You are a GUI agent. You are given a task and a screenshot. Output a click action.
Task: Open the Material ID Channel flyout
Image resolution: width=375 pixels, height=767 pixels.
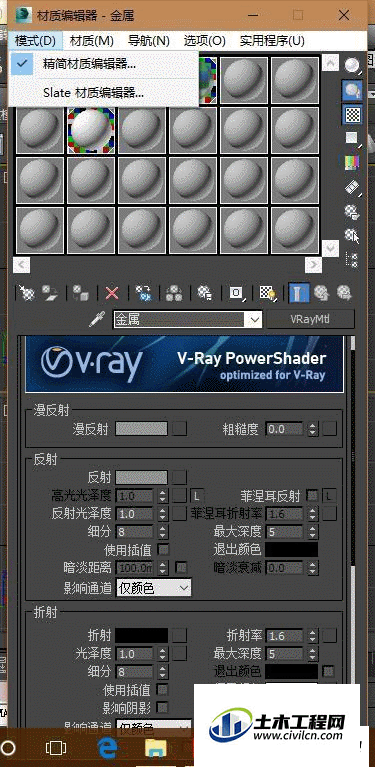[x=237, y=293]
